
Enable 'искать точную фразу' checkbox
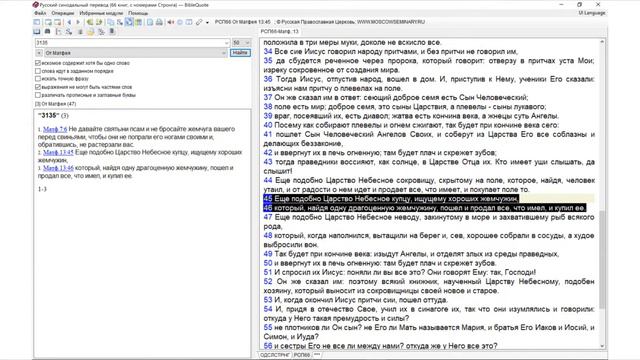pos(38,79)
